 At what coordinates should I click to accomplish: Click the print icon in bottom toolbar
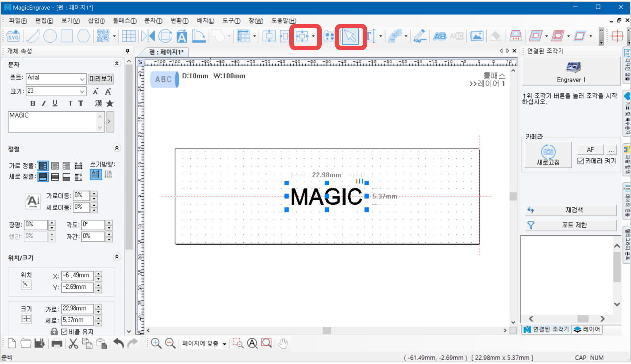pyautogui.click(x=57, y=343)
